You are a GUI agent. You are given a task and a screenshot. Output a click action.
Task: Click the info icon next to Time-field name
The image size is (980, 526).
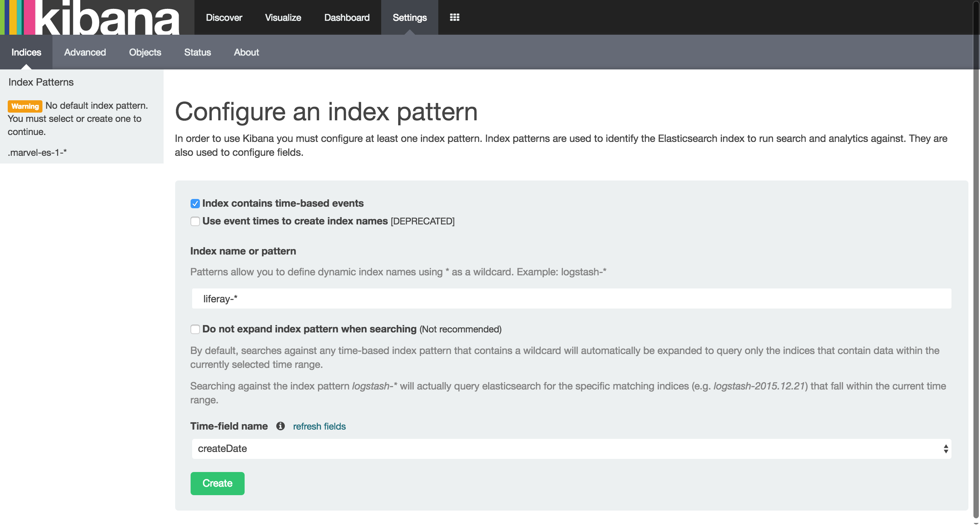279,426
